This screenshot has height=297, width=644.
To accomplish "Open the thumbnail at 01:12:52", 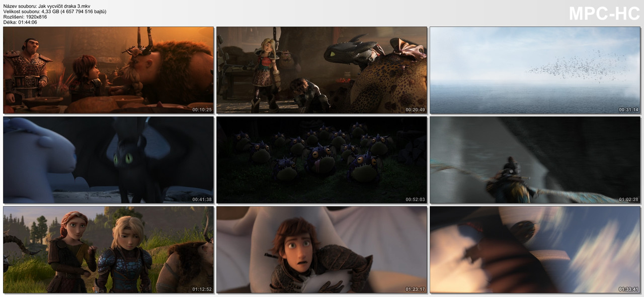I will tap(108, 250).
